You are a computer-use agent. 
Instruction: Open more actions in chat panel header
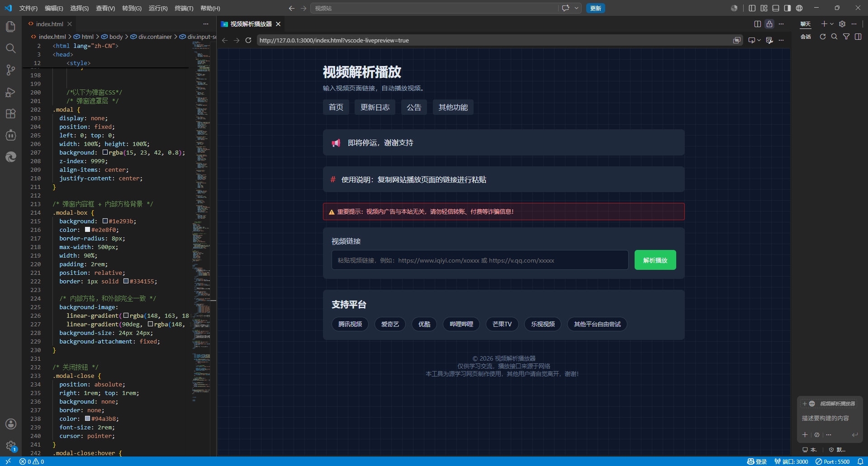[x=854, y=24]
